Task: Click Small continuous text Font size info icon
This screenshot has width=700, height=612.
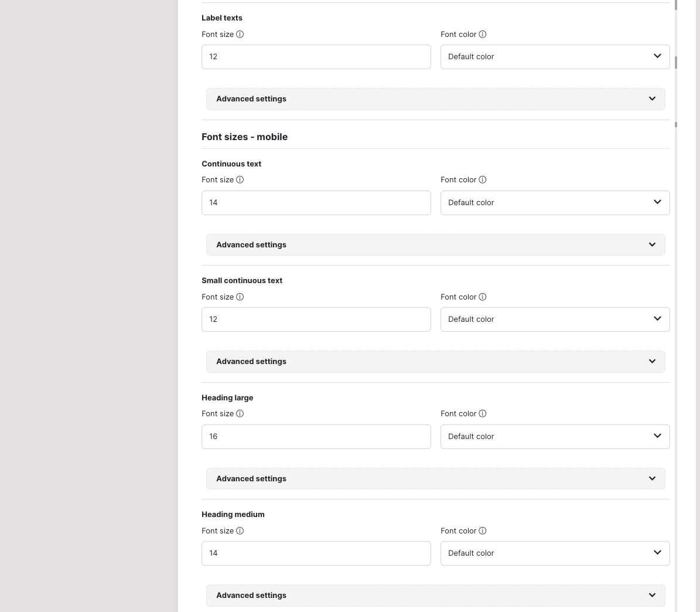Action: [240, 297]
